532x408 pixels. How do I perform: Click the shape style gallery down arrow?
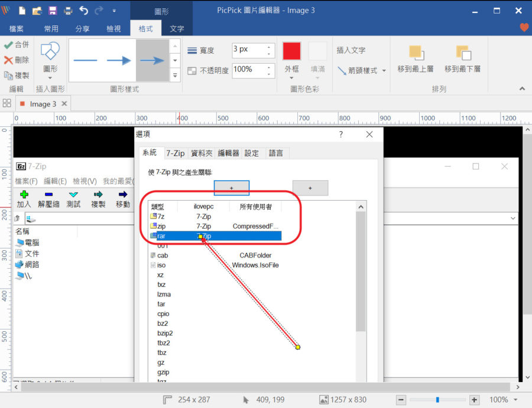175,61
